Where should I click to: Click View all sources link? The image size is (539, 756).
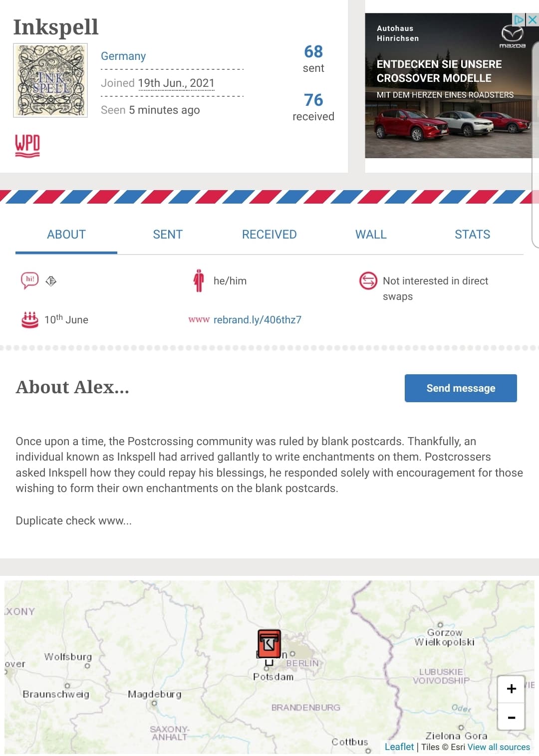pos(499,747)
